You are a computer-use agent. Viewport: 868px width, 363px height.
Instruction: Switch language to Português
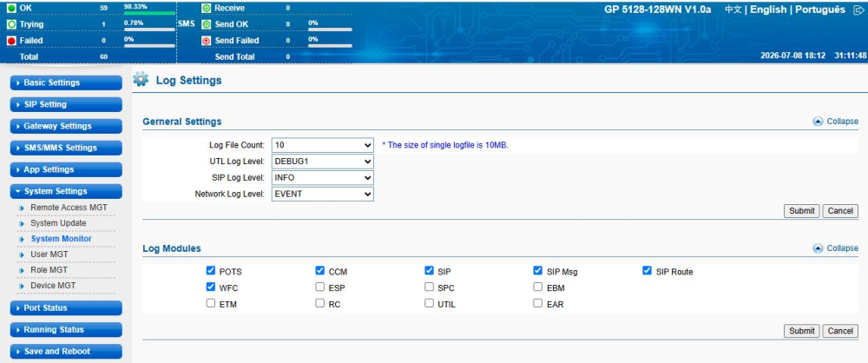coord(820,10)
